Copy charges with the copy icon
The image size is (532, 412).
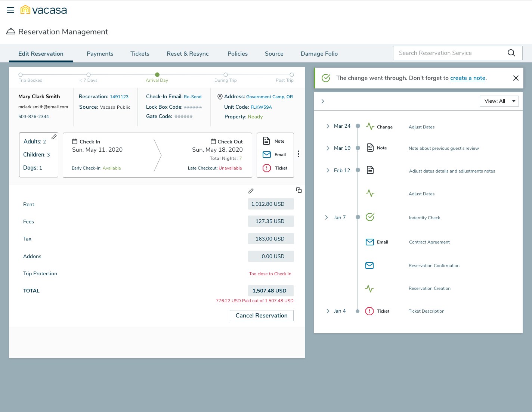[x=299, y=190]
